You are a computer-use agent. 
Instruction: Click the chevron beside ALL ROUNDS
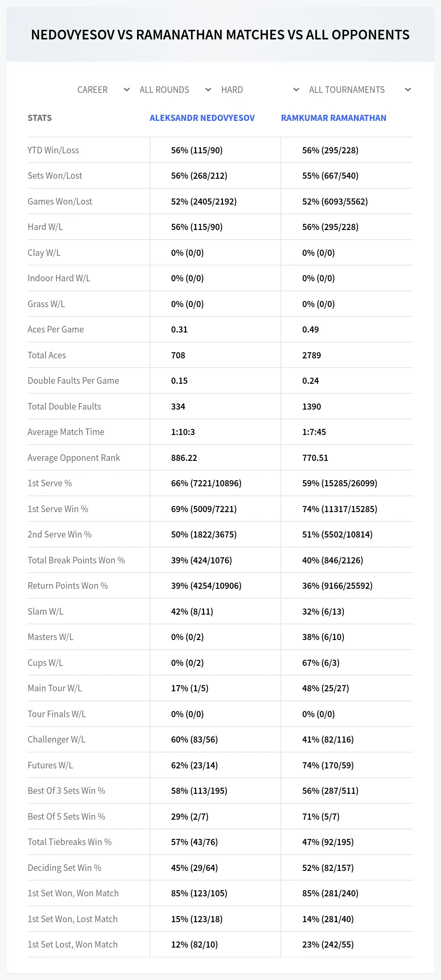click(x=208, y=90)
